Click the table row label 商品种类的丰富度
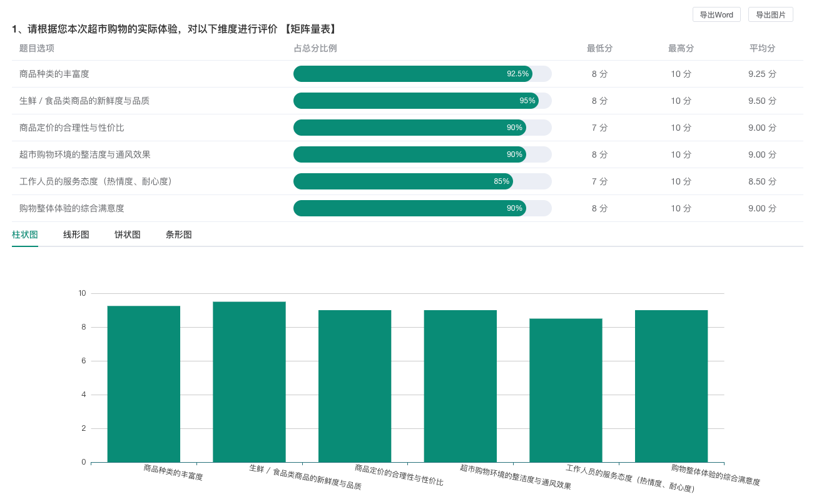814x504 pixels. tap(54, 74)
